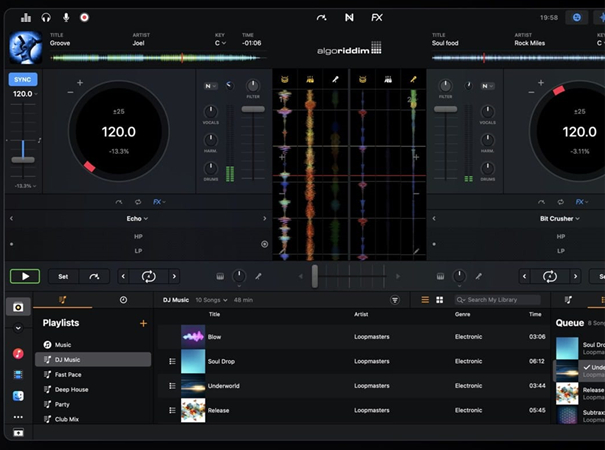Open the -13.3% pitch range dropdown
The width and height of the screenshot is (605, 450).
pos(25,186)
